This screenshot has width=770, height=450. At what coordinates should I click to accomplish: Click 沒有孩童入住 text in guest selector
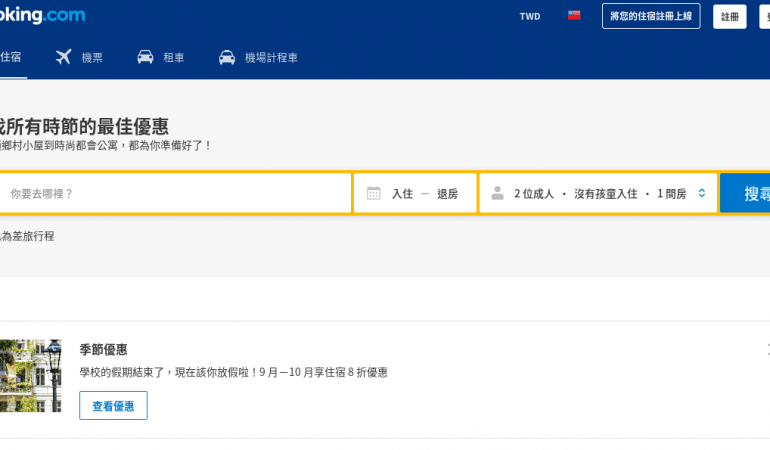tap(605, 194)
